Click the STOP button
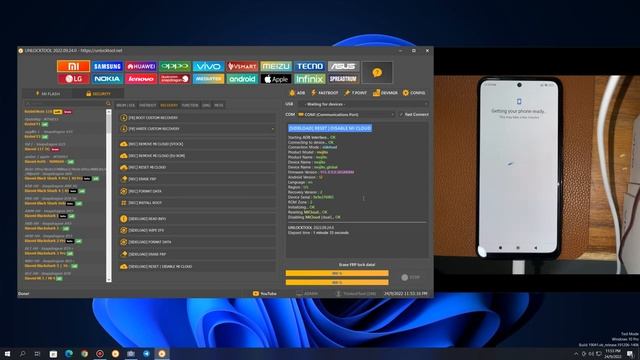640x360 pixels. coord(411,278)
